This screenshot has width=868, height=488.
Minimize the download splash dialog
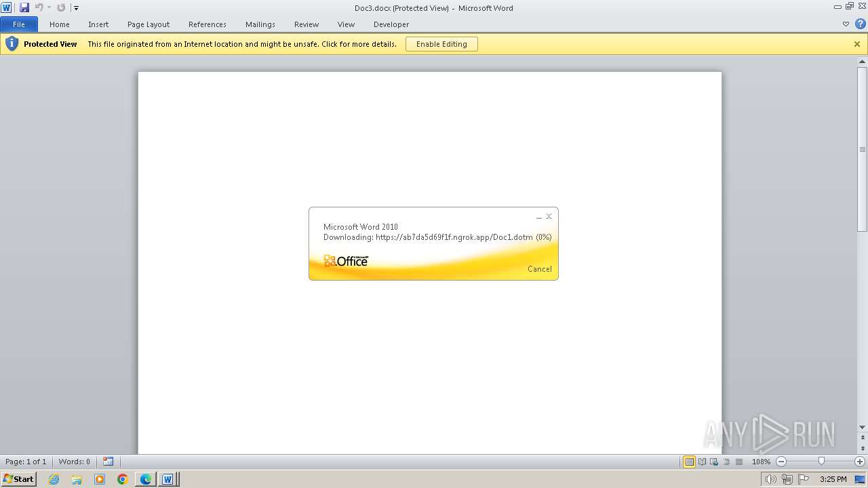[x=539, y=217]
